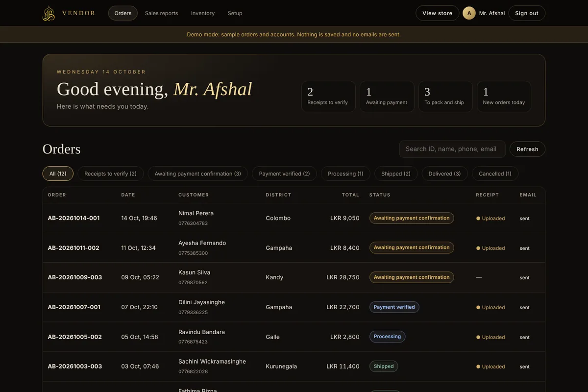Filter by Payment verified (2)

tap(285, 173)
